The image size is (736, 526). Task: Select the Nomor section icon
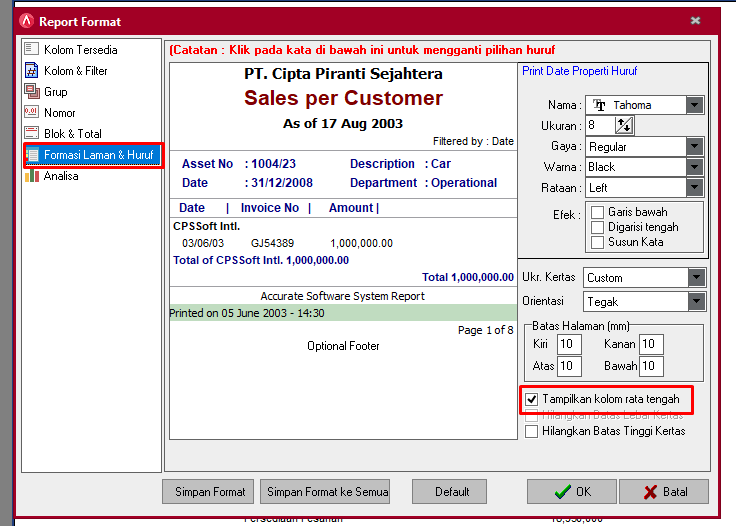click(31, 112)
